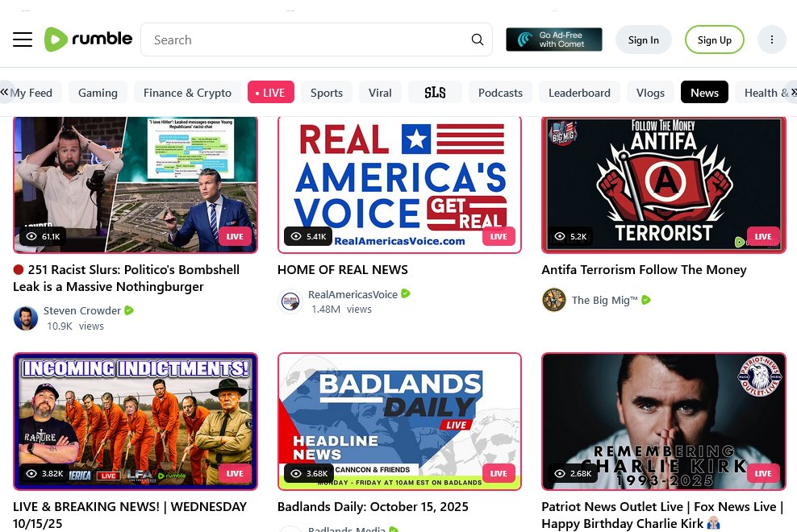The height and width of the screenshot is (532, 797).
Task: Click LIVE badge on Charlie Kirk thumbnail
Action: tap(762, 474)
